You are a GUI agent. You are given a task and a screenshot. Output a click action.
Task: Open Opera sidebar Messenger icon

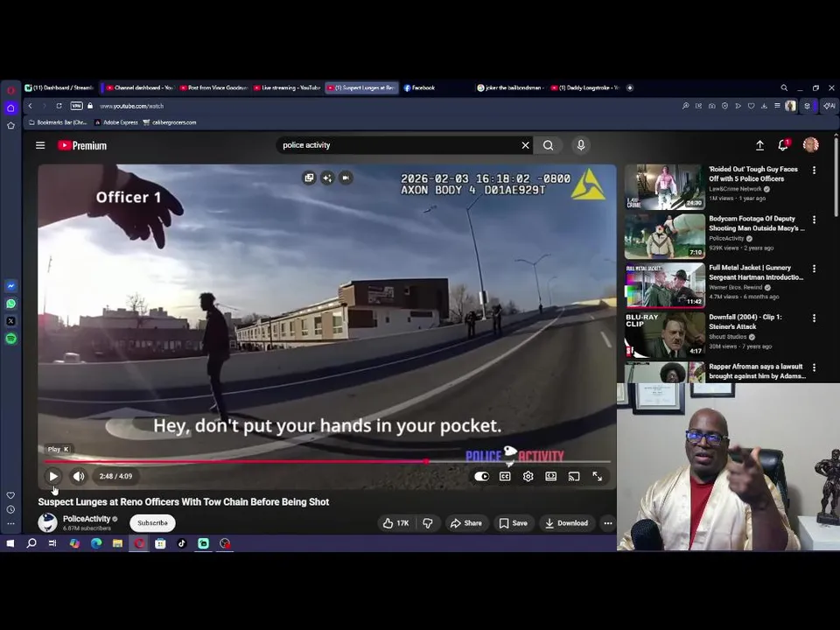point(10,286)
